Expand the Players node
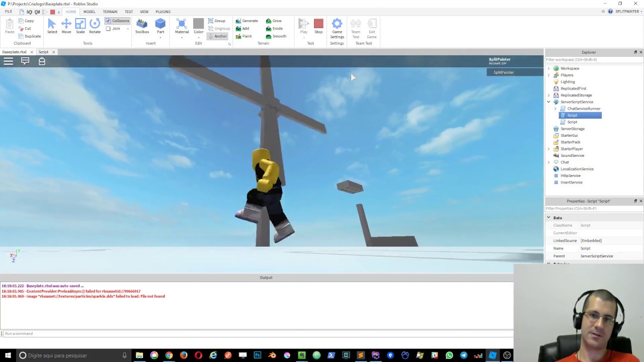This screenshot has height=362, width=644. pos(549,75)
